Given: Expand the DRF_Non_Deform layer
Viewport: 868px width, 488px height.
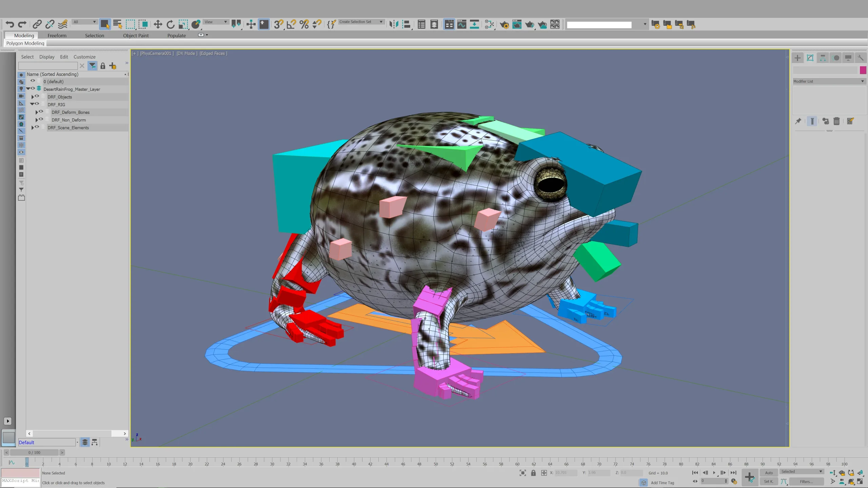Looking at the screenshot, I should 37,120.
